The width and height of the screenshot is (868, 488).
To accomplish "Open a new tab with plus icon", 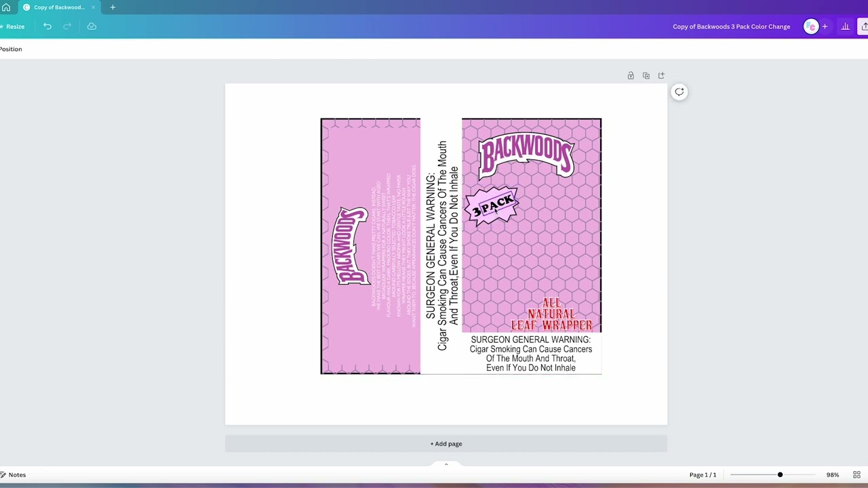I will coord(113,7).
